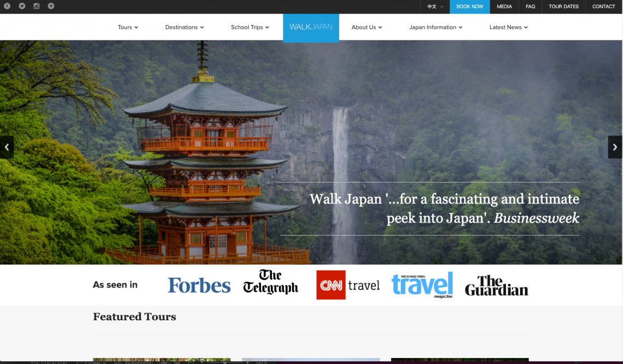The image size is (623, 364).
Task: Expand the Tours menu
Action: coord(128,27)
